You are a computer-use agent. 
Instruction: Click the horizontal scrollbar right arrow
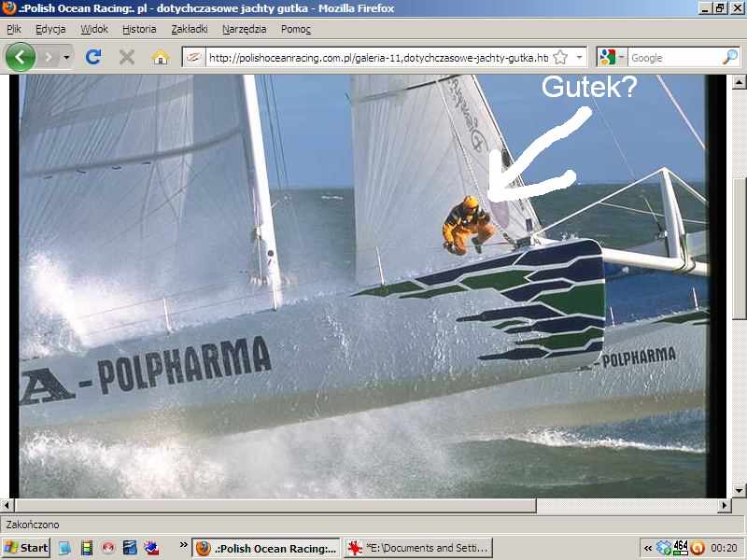[725, 505]
